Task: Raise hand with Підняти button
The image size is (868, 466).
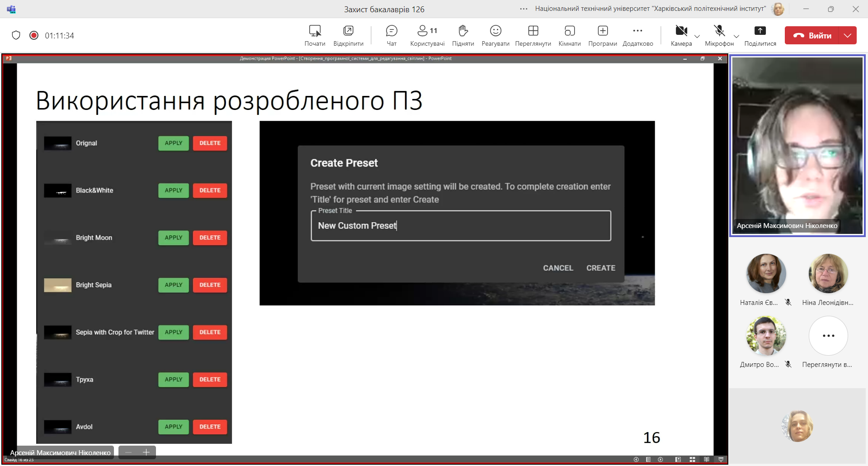Action: click(462, 35)
